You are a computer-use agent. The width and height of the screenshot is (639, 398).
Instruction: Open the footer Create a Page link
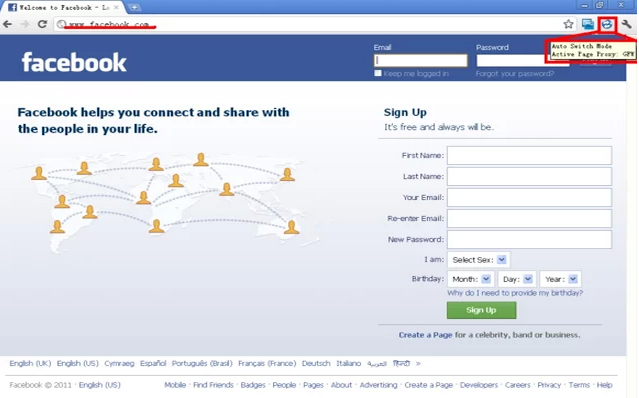(429, 385)
